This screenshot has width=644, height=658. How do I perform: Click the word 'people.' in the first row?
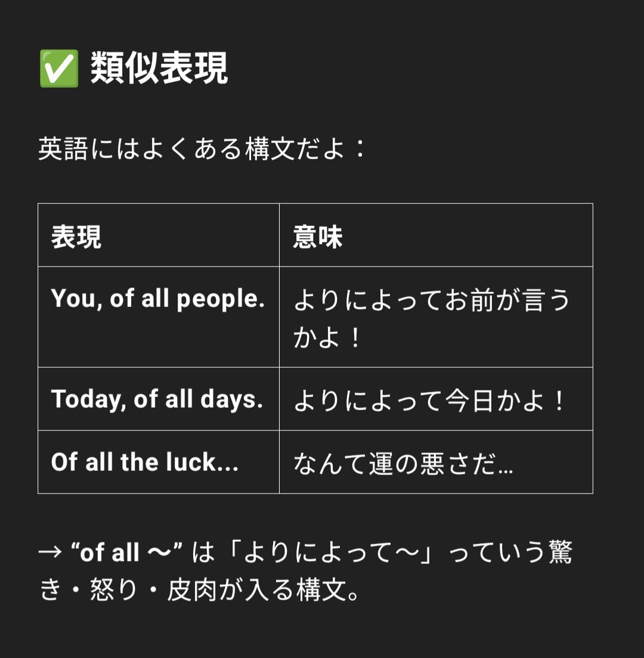pos(221,300)
